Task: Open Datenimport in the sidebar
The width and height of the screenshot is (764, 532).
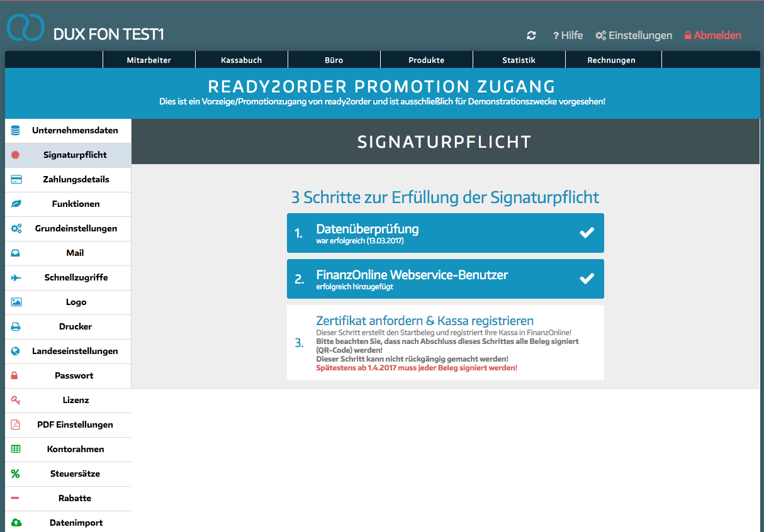Action: tap(68, 522)
